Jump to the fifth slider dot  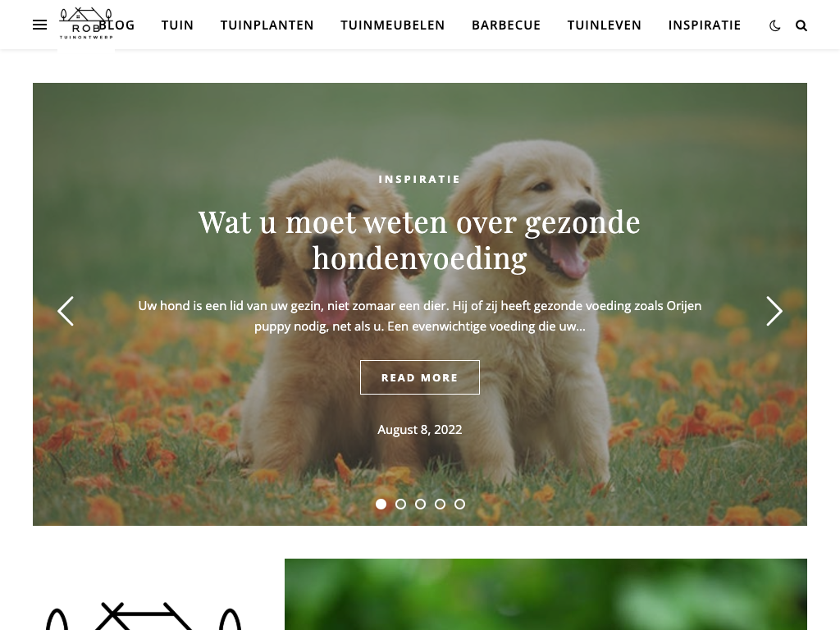(x=459, y=504)
